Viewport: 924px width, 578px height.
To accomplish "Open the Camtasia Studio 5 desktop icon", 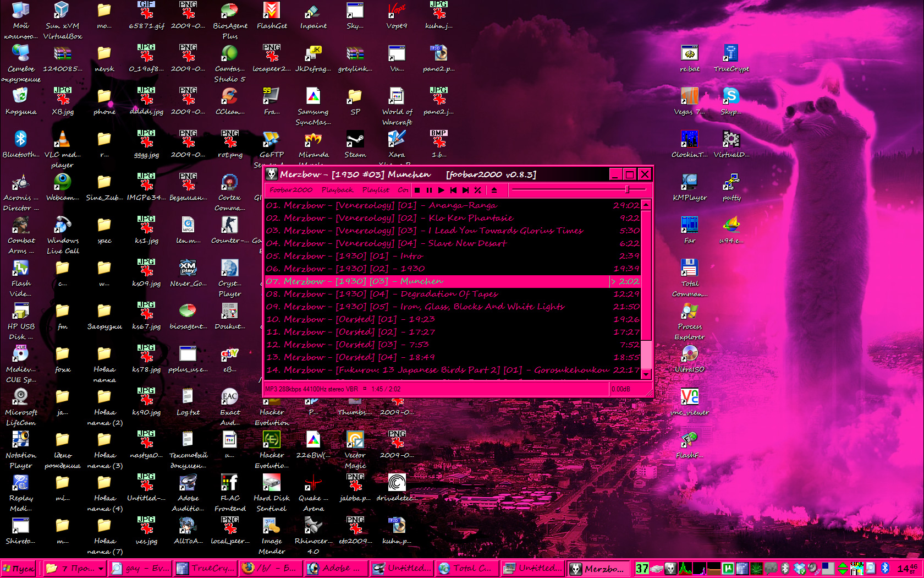I will [230, 63].
